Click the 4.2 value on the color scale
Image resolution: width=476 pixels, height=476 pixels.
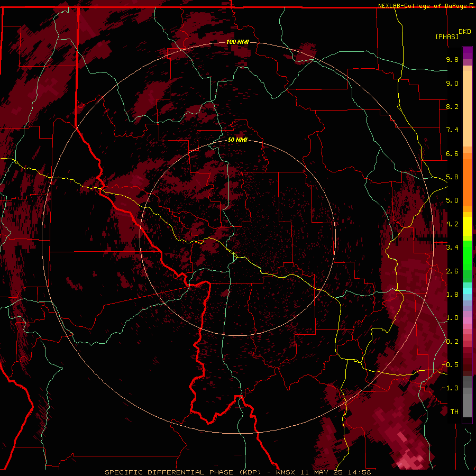[x=452, y=224]
